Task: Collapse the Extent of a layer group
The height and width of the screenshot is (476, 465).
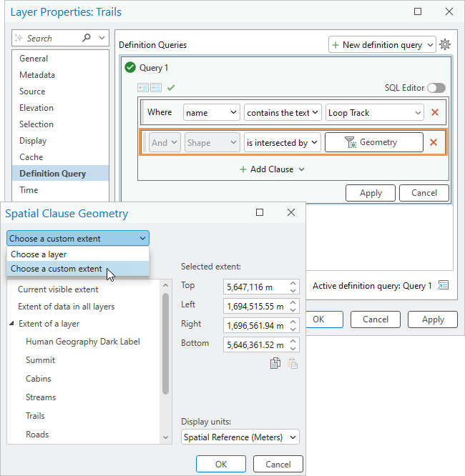Action: click(11, 324)
